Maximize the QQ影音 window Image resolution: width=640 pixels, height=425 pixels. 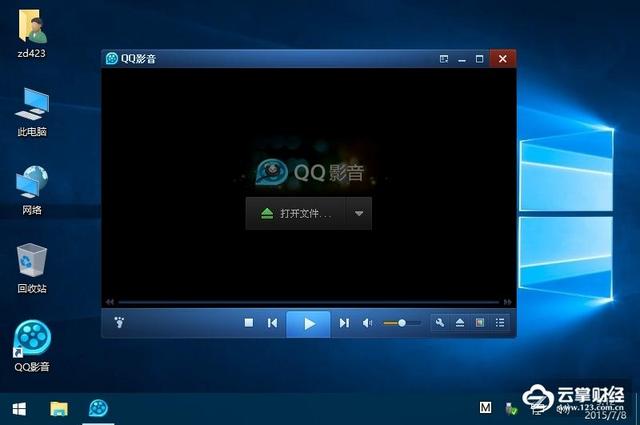(480, 59)
